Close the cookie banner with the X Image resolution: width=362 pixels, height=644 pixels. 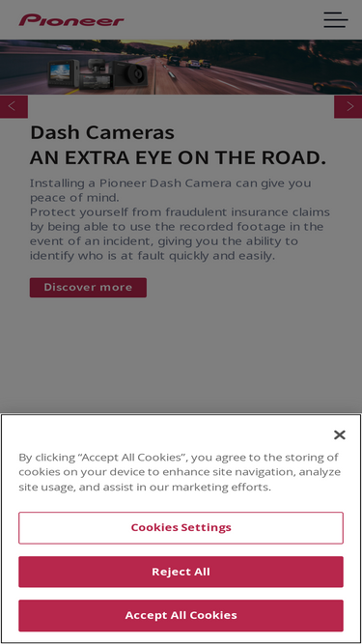[x=340, y=434]
